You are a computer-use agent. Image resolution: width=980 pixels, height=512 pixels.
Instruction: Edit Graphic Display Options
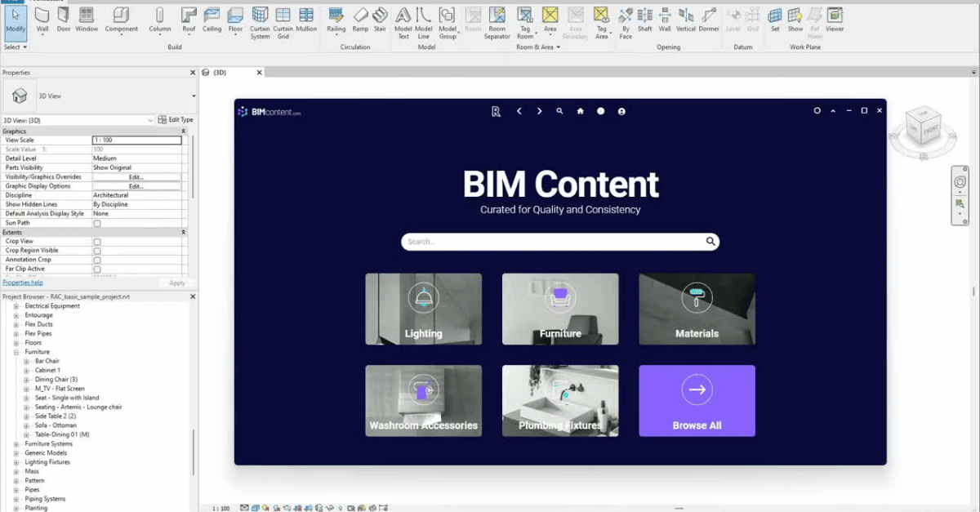point(136,186)
